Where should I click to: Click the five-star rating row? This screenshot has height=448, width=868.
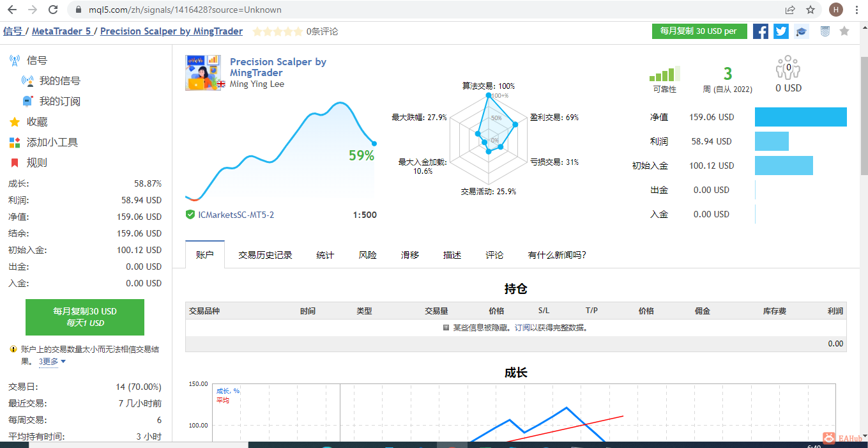tap(277, 31)
